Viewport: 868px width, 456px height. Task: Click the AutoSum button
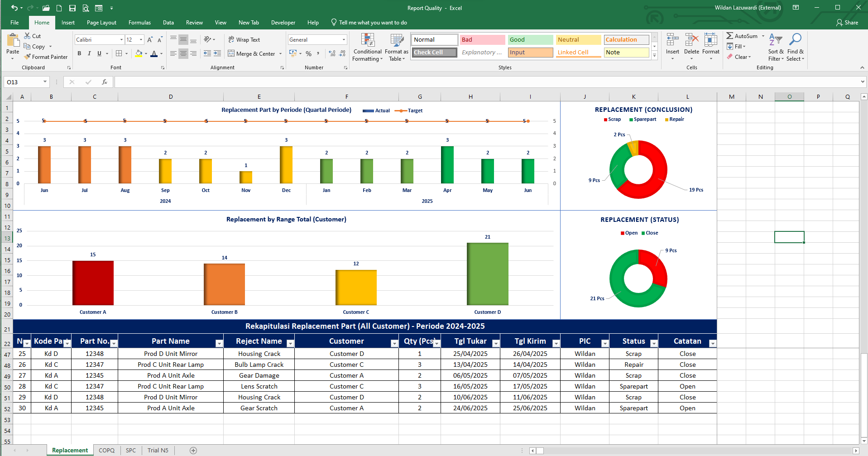click(742, 36)
